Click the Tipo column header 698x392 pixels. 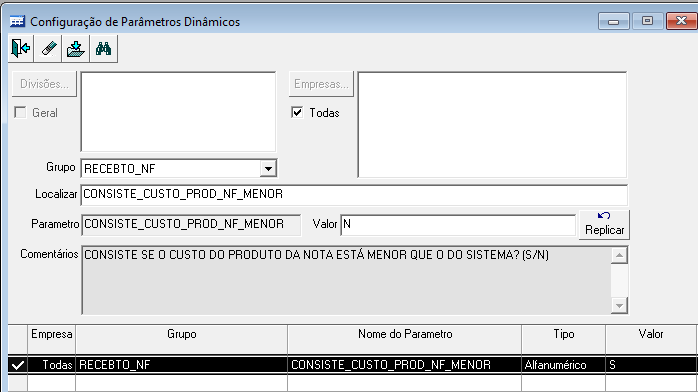click(564, 339)
